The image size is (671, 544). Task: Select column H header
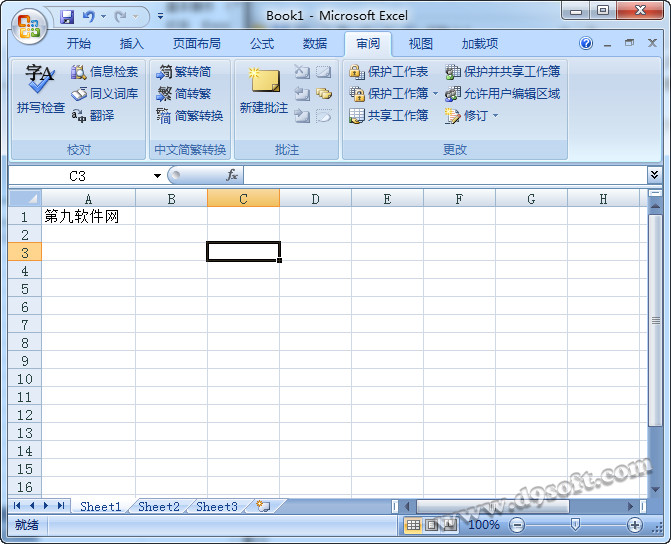[x=603, y=199]
